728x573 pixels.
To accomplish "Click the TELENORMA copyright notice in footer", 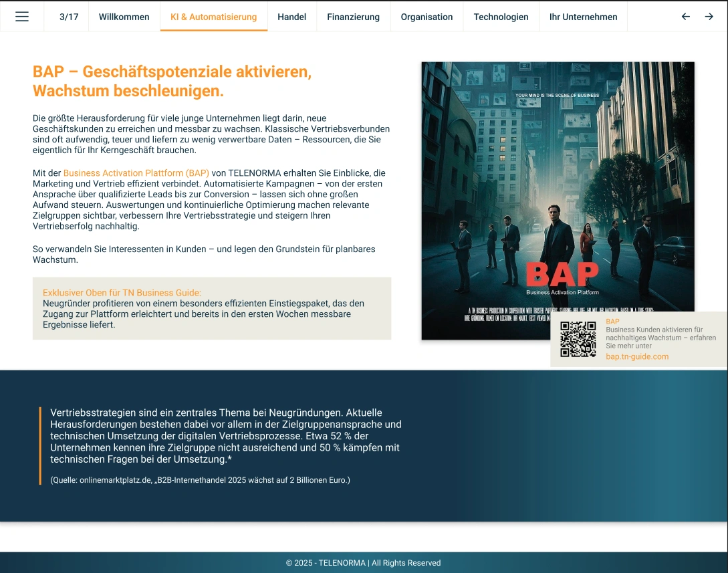I will (364, 562).
